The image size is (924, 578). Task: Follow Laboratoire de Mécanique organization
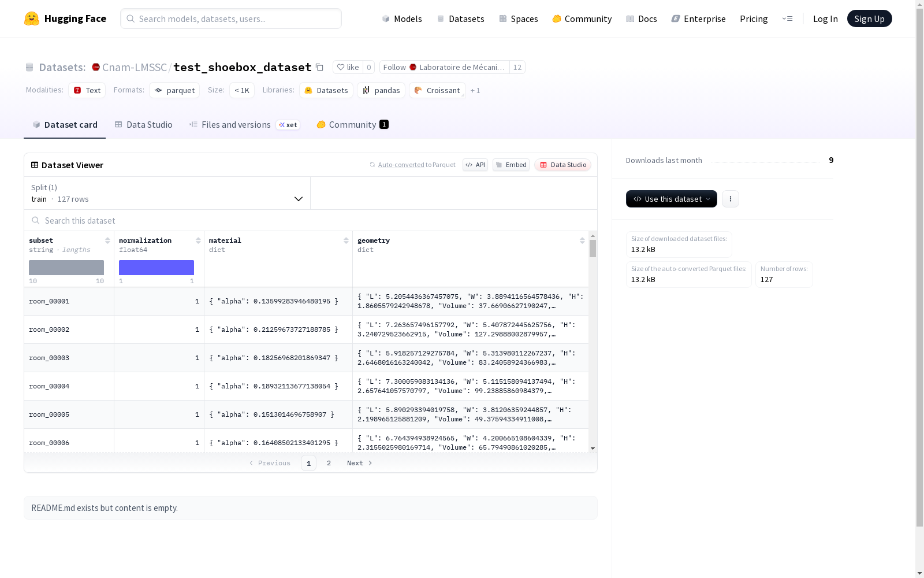pyautogui.click(x=444, y=67)
